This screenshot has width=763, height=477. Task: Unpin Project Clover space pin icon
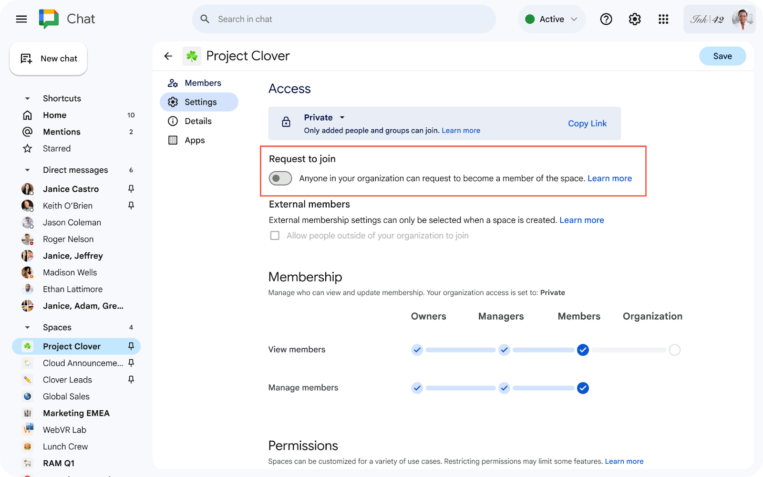click(131, 346)
